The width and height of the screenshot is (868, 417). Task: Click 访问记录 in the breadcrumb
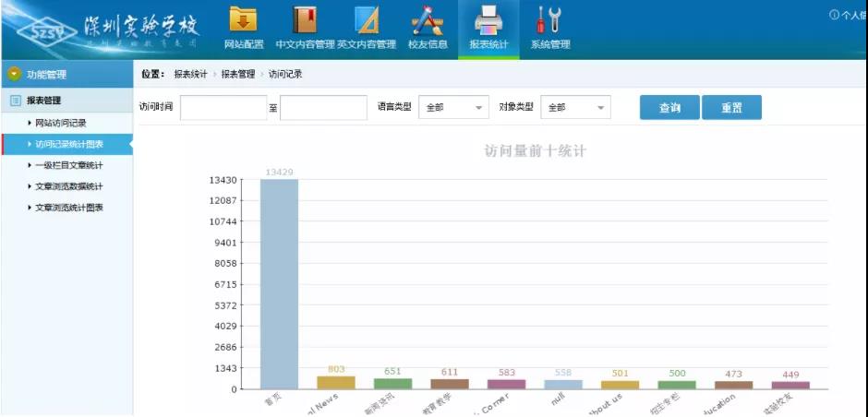285,74
